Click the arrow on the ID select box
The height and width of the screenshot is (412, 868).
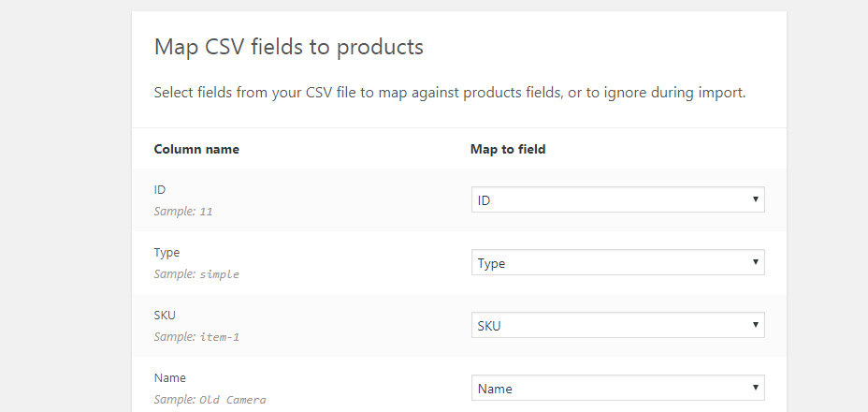click(755, 200)
